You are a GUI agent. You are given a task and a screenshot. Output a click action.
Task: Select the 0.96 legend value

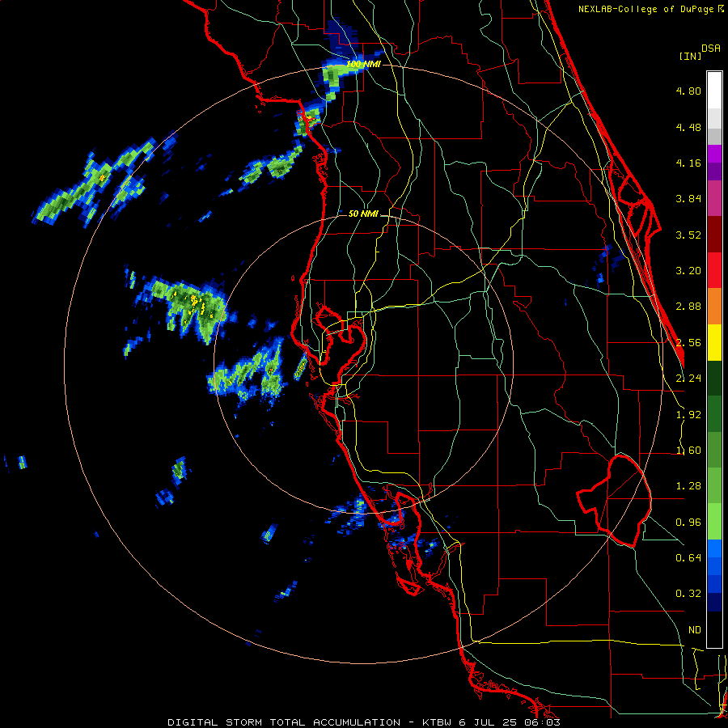[x=688, y=523]
